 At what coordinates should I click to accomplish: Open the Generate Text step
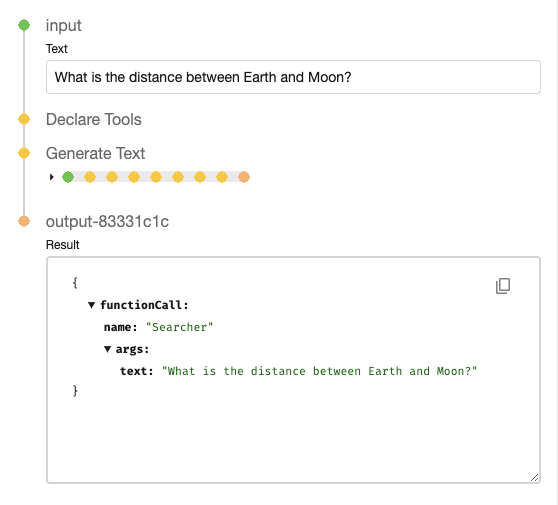[x=95, y=153]
